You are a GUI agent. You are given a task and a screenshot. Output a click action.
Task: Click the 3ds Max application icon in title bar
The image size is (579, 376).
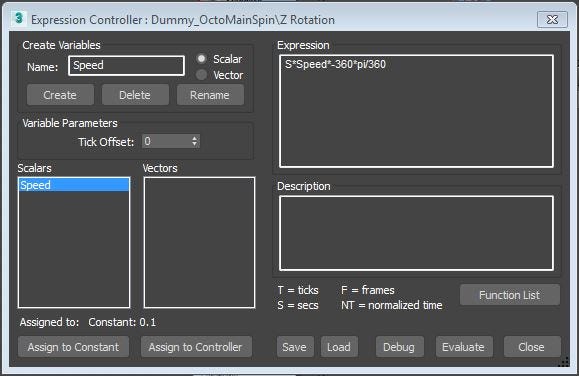click(18, 18)
